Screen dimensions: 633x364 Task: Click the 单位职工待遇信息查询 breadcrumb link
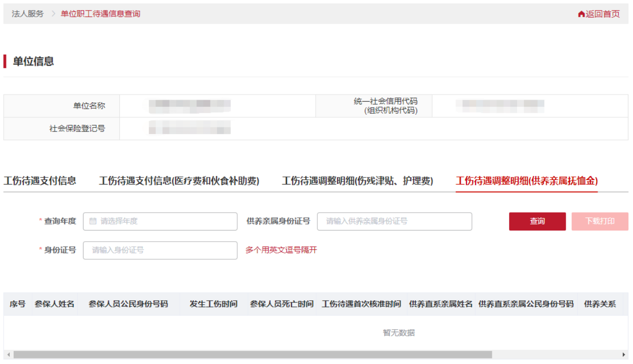coord(100,14)
